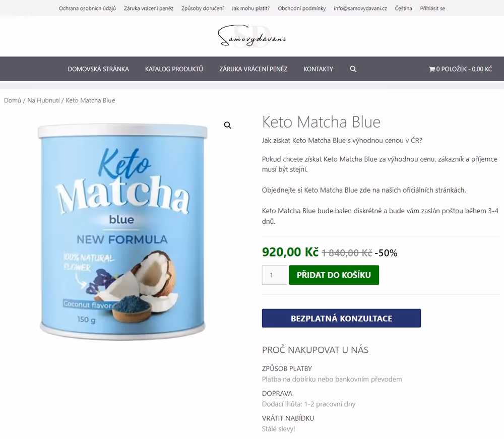This screenshot has width=504, height=439.
Task: Add the product with Přidat do košíku
Action: click(334, 275)
